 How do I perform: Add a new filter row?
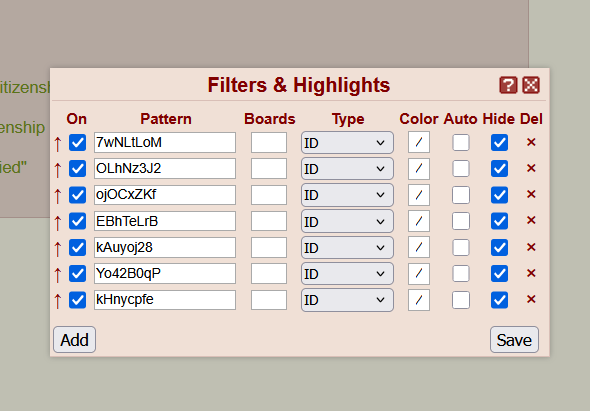click(75, 340)
